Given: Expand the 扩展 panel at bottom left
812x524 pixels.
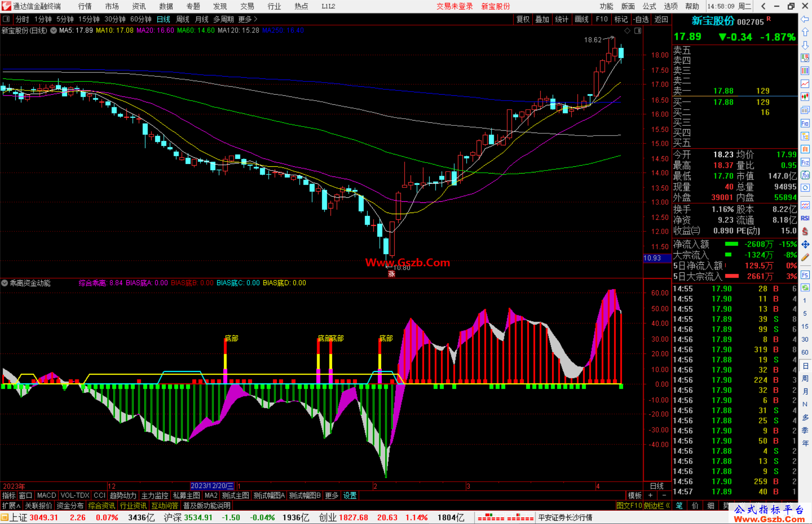Looking at the screenshot, I should pyautogui.click(x=11, y=506).
